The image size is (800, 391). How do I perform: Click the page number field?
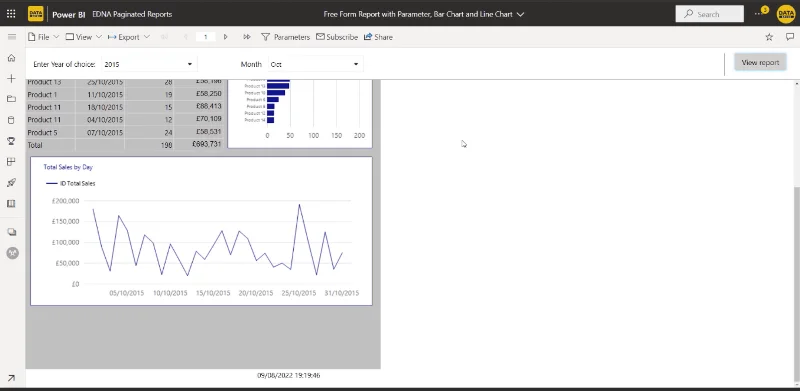206,37
